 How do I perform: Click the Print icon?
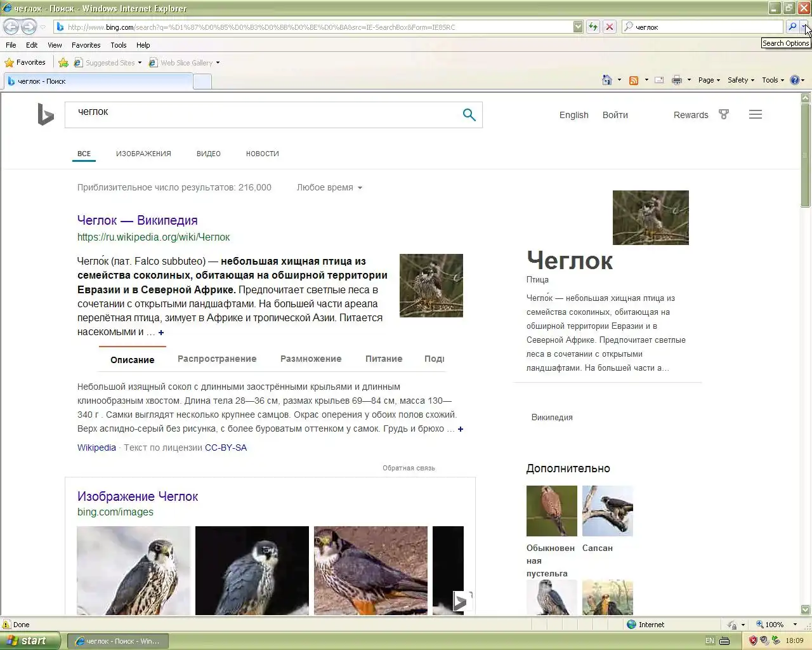[x=677, y=80]
